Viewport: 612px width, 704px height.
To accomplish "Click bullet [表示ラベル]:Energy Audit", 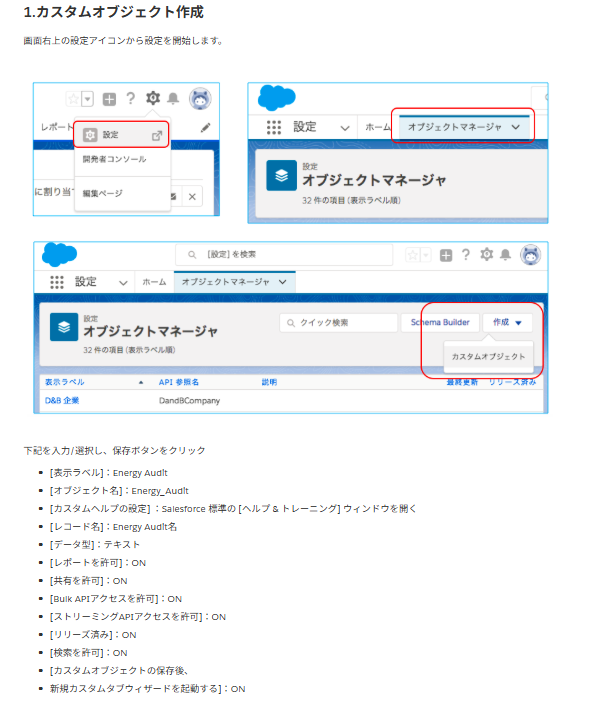I will [109, 473].
